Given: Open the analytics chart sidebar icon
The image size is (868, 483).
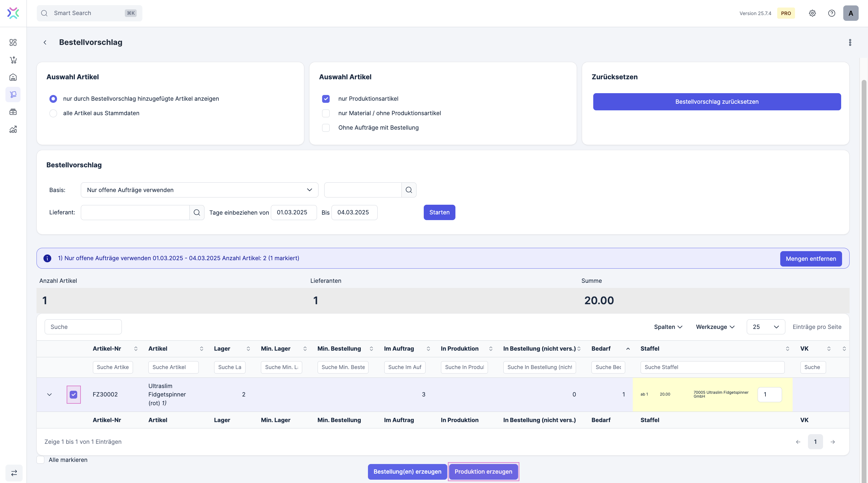Looking at the screenshot, I should (13, 129).
